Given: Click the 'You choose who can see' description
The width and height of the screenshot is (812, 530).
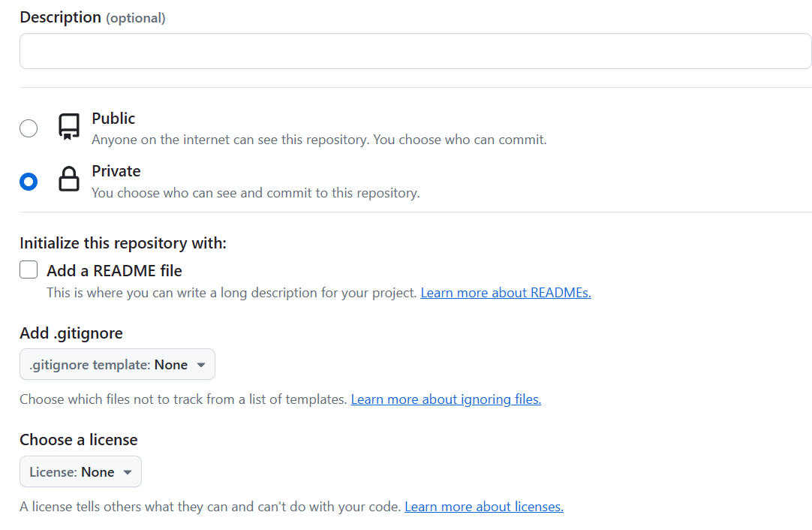Looking at the screenshot, I should click(255, 193).
